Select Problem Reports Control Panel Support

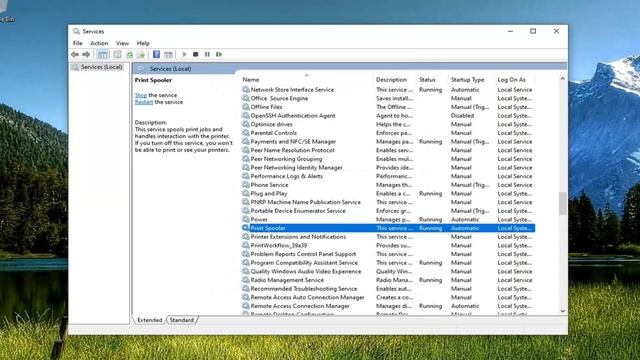pyautogui.click(x=388, y=254)
